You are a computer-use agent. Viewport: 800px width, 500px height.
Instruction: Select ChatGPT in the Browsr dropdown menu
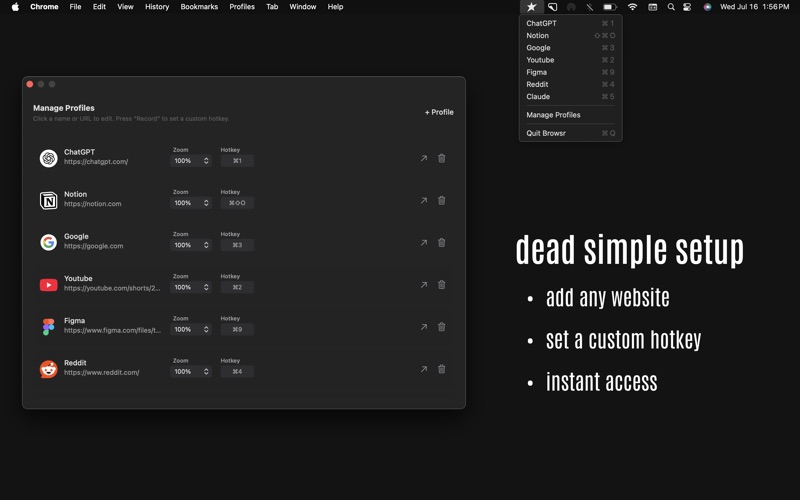click(x=570, y=23)
